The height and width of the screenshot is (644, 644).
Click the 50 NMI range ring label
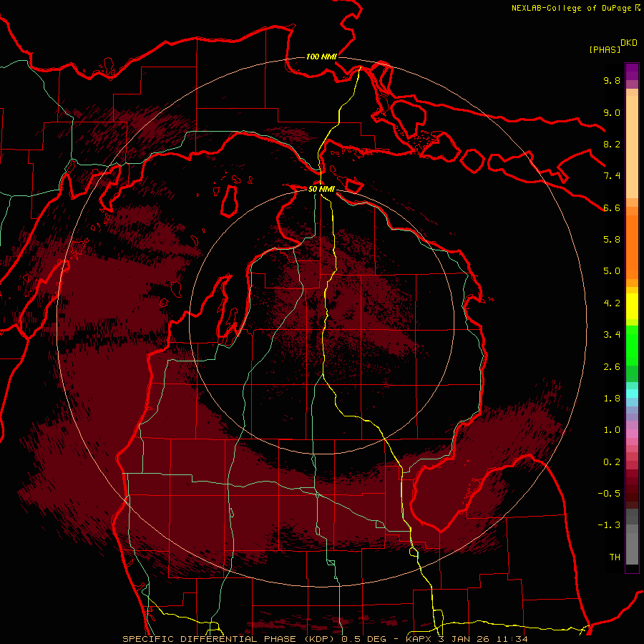tap(321, 189)
